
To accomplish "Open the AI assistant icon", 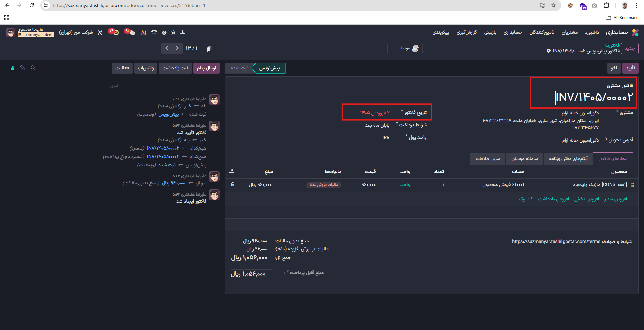I will (x=144, y=33).
